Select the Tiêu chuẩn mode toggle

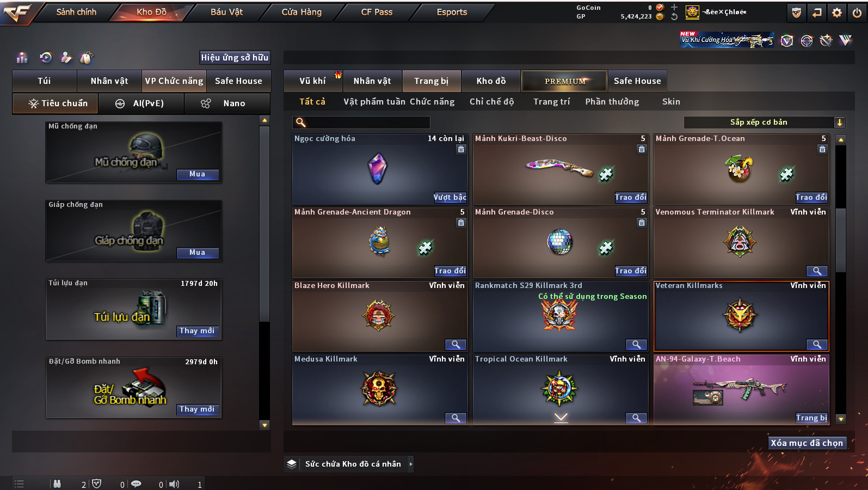pos(56,103)
